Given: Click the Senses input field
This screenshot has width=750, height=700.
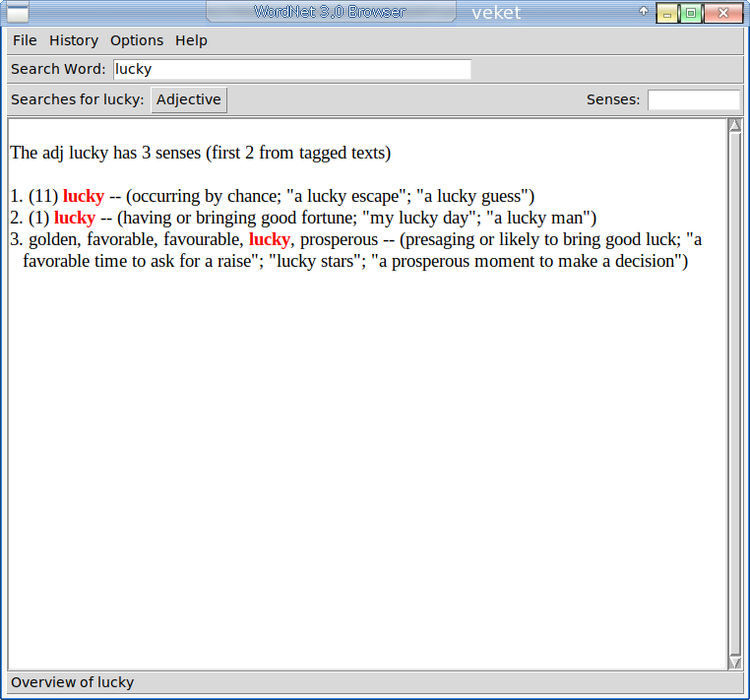Looking at the screenshot, I should point(694,100).
